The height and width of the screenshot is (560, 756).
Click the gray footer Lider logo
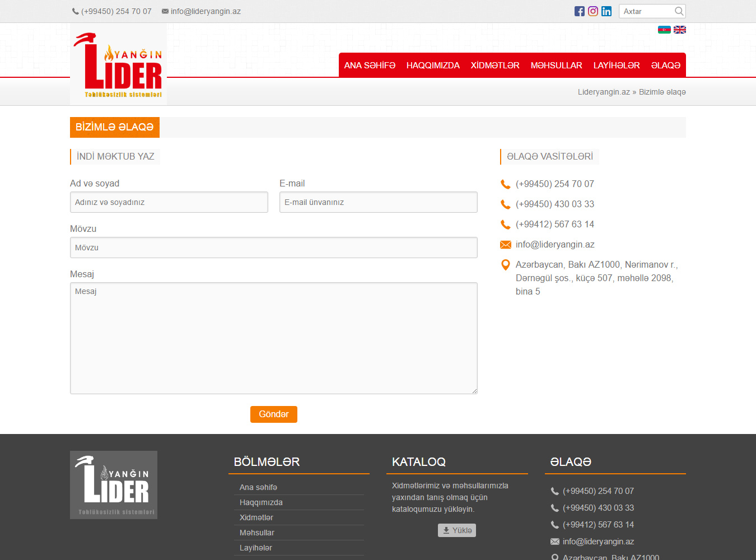pyautogui.click(x=114, y=485)
